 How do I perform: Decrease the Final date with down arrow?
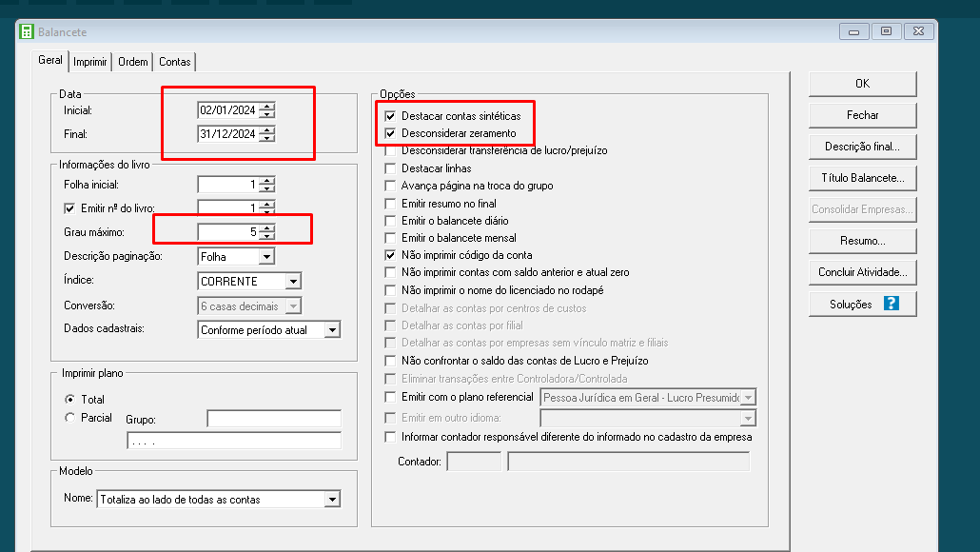[x=267, y=139]
